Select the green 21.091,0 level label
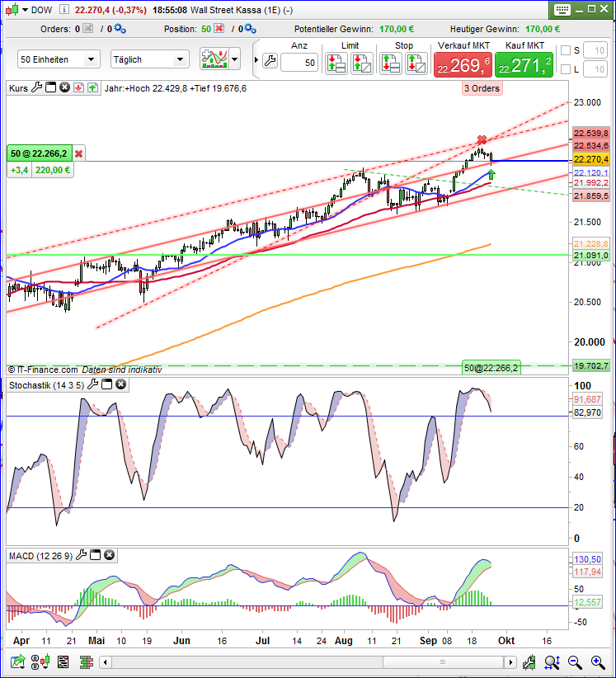 (x=591, y=255)
